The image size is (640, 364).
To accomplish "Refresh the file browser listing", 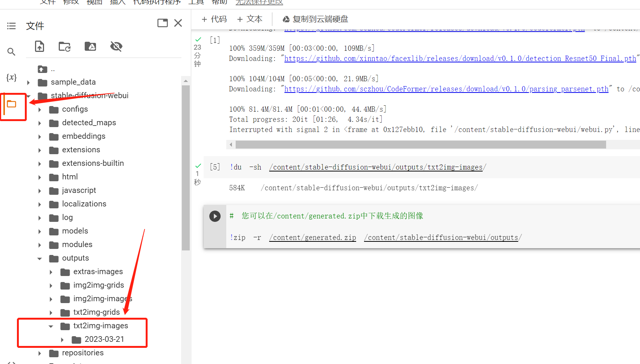I will [x=65, y=47].
